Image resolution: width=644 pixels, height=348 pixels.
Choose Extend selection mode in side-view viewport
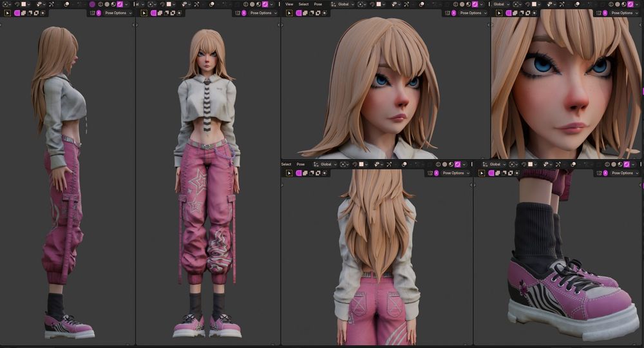(x=23, y=13)
